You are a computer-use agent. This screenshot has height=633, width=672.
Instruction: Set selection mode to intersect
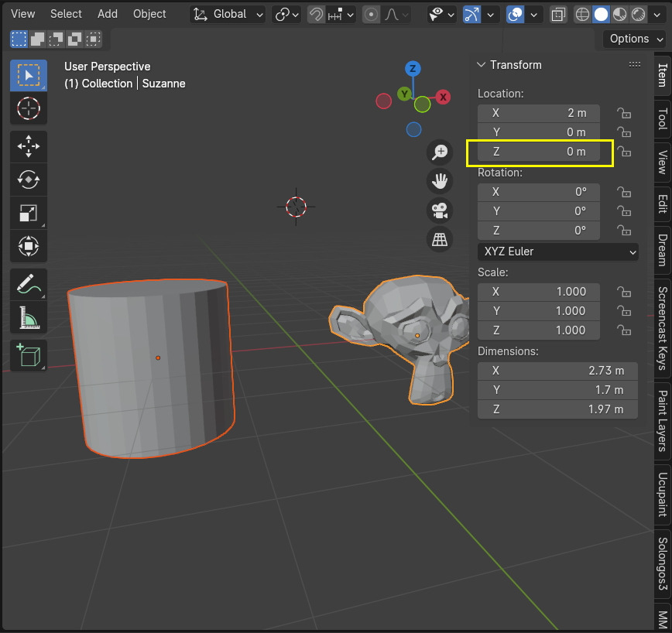tap(93, 39)
